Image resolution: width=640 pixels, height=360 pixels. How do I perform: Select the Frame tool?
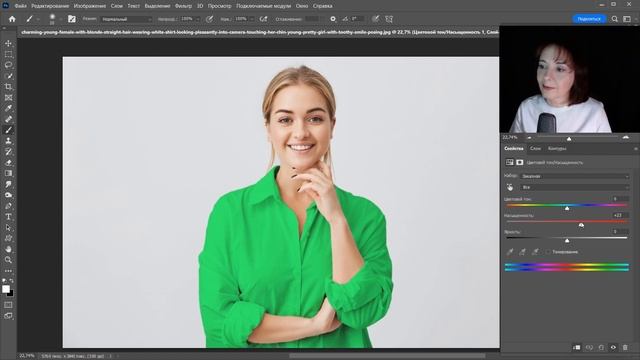(x=8, y=98)
